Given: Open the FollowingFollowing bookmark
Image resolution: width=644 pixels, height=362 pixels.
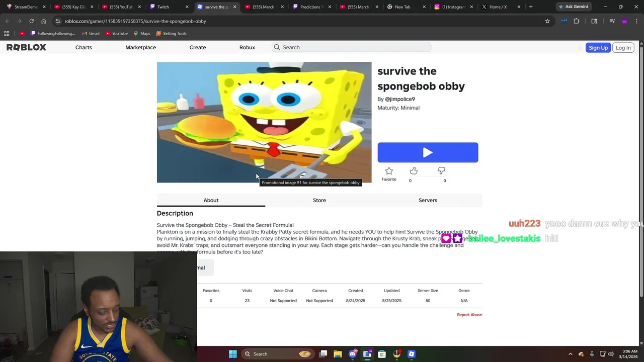Looking at the screenshot, I should coord(52,33).
